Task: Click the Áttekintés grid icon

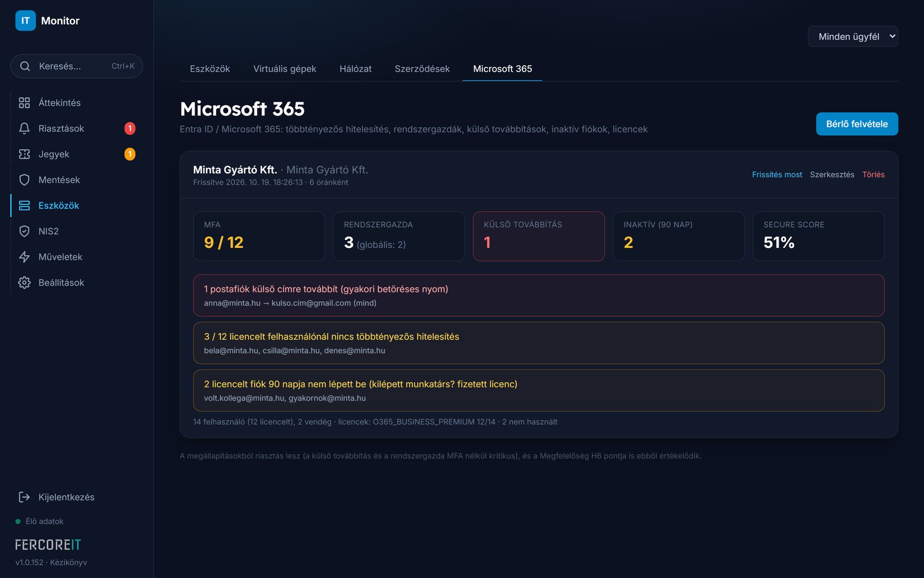Action: coord(24,103)
